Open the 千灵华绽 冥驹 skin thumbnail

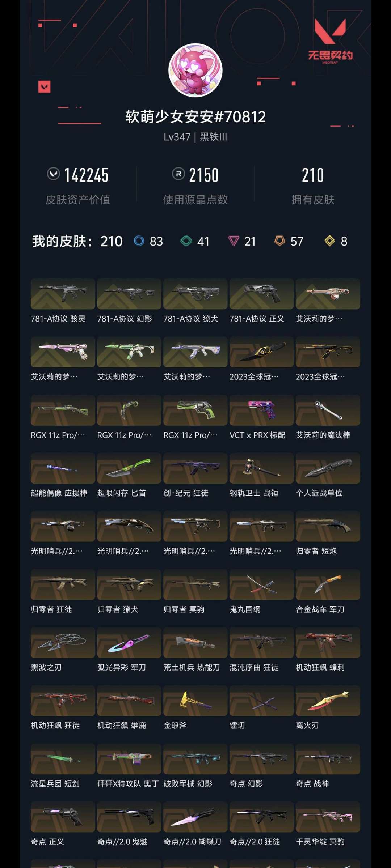pyautogui.click(x=328, y=817)
